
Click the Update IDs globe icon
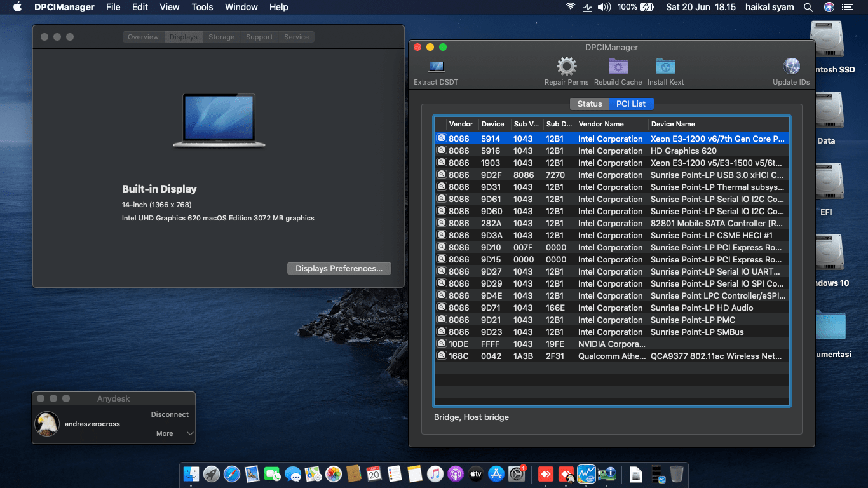point(792,67)
